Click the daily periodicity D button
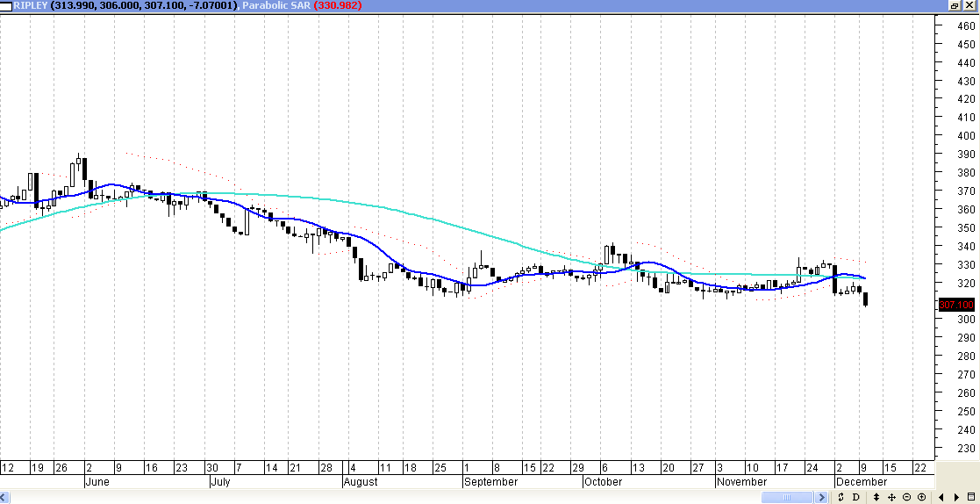 855,497
